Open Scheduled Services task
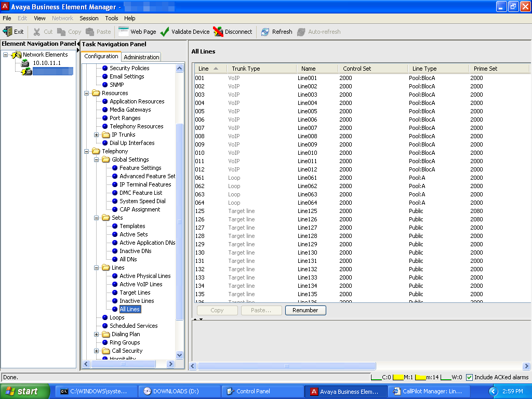The height and width of the screenshot is (399, 532). click(134, 326)
